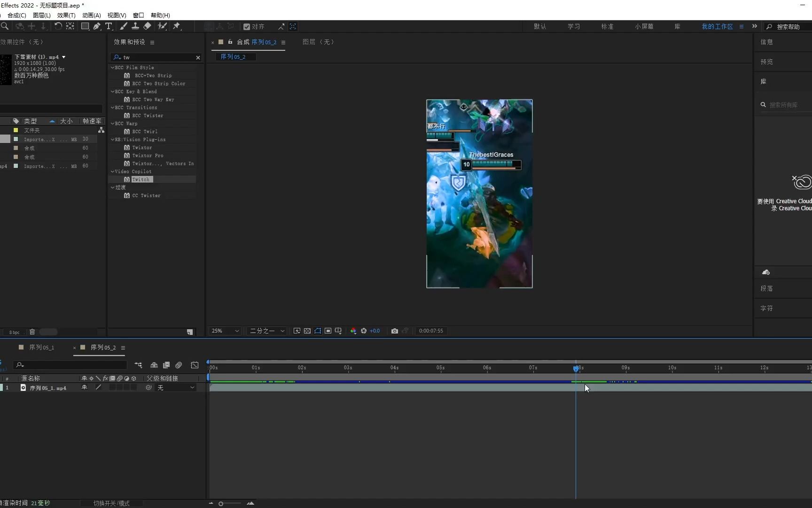Screen dimensions: 812x508
Task: Select the Zoom magnifier tool
Action: [5, 26]
